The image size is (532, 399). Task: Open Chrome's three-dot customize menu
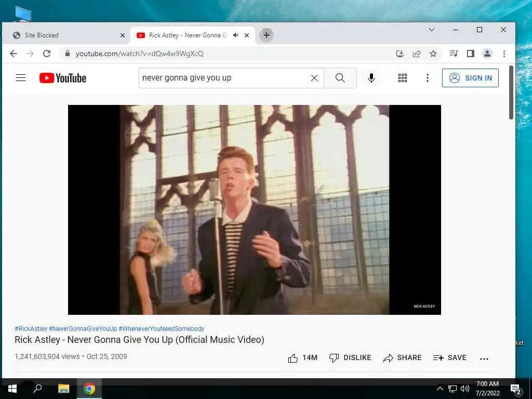504,54
